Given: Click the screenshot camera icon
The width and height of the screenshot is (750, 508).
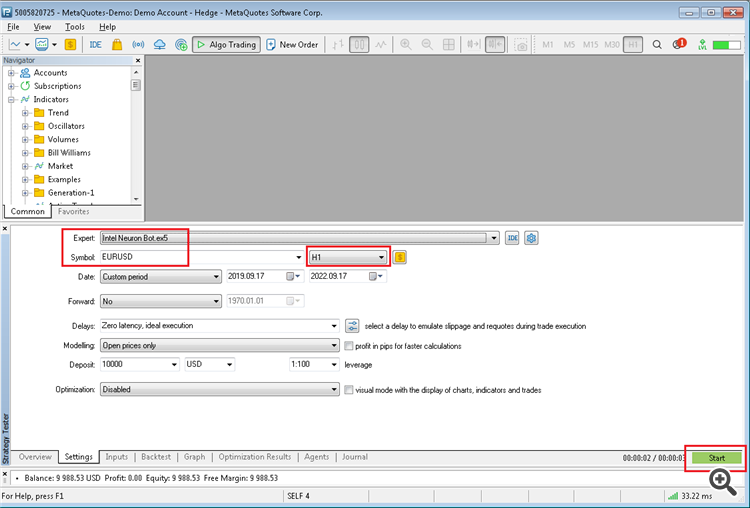Looking at the screenshot, I should [x=520, y=44].
